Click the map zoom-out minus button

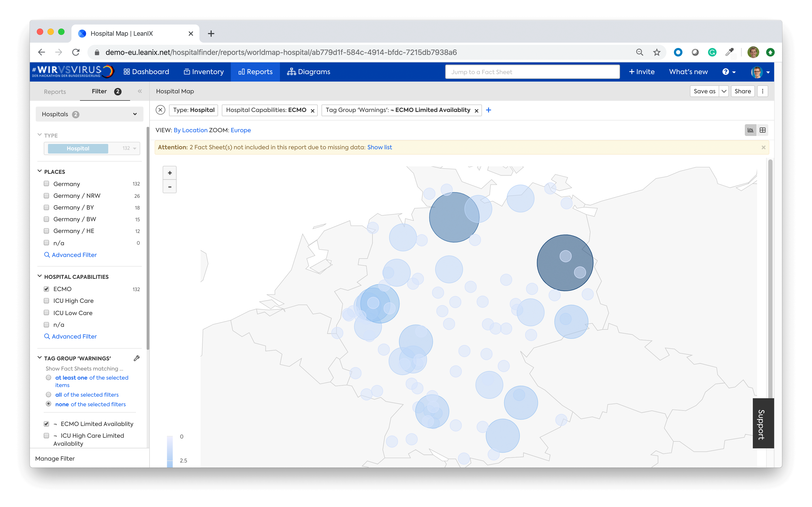coord(170,187)
